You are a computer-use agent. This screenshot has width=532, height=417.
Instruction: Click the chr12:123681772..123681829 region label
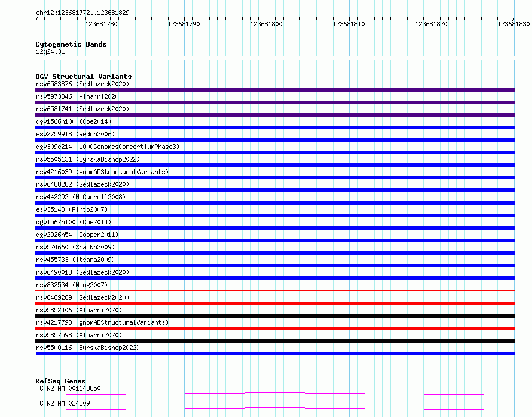[82, 13]
